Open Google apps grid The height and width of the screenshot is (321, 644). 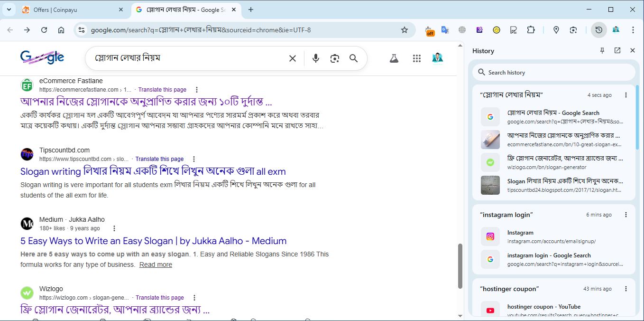417,58
